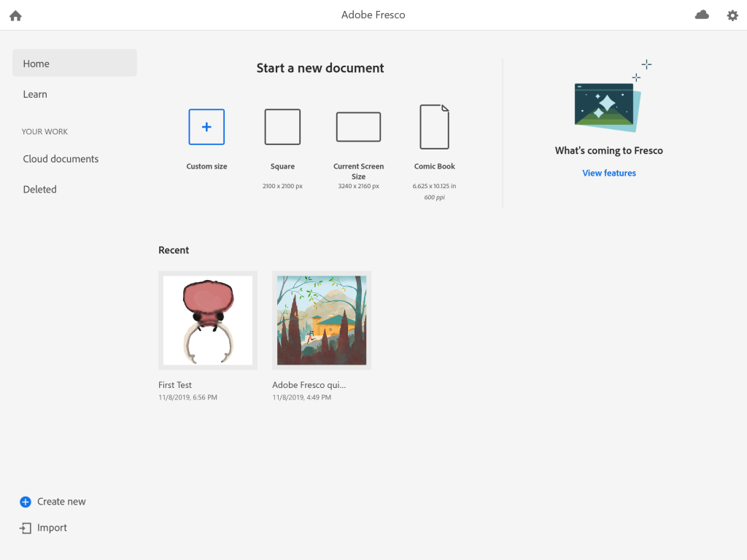Click the Create new label
The image size is (747, 560).
[61, 502]
